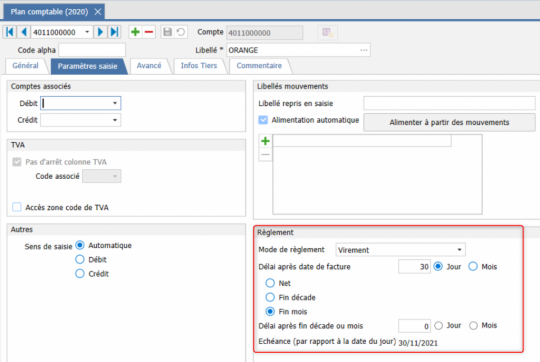This screenshot has height=362, width=540.
Task: Close the Plan comptable (2020) tab
Action: (x=98, y=12)
